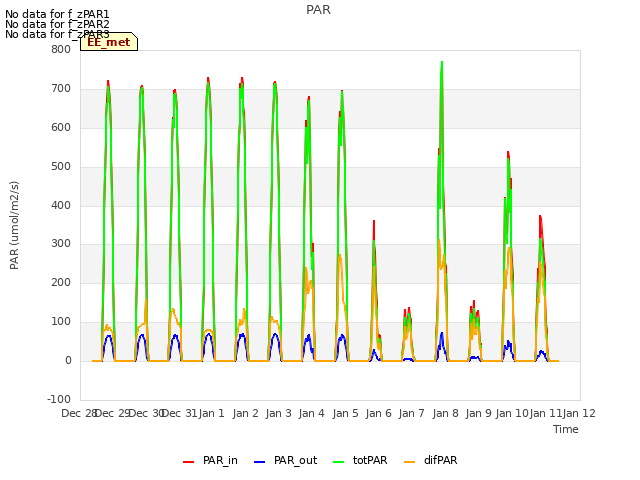Click the totPAR legend entry
The image size is (640, 480).
360,460
